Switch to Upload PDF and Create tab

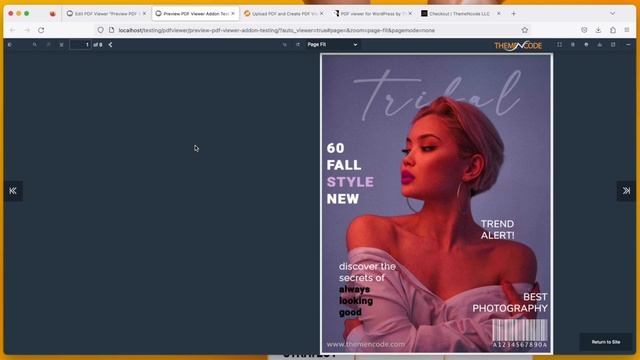point(284,13)
